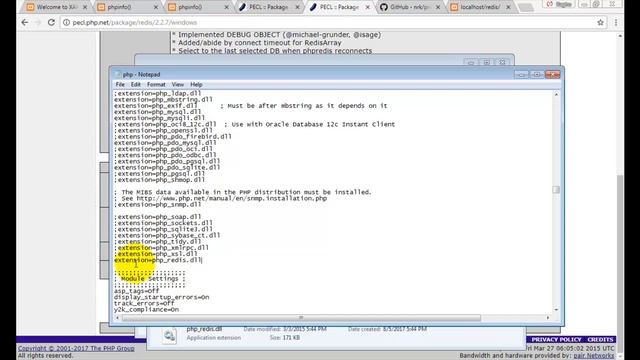This screenshot has height=360, width=640.
Task: Click the ;extension=php_xsl.dll line
Action: tap(156, 254)
